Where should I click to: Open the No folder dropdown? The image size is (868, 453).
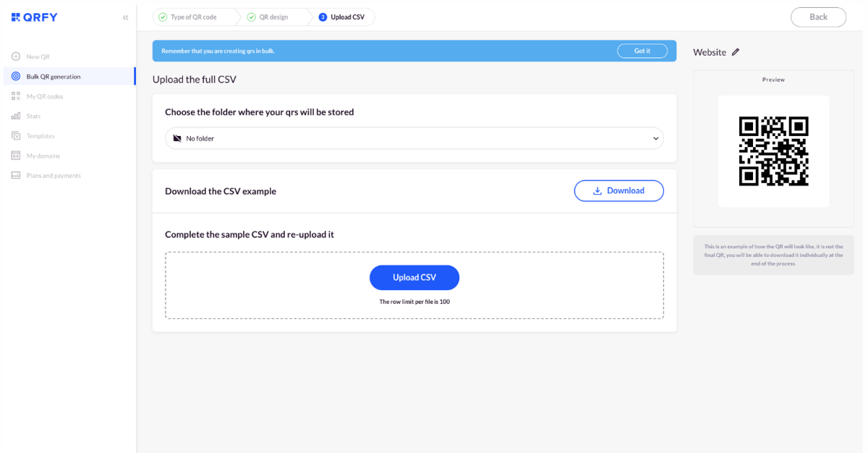[x=414, y=137]
